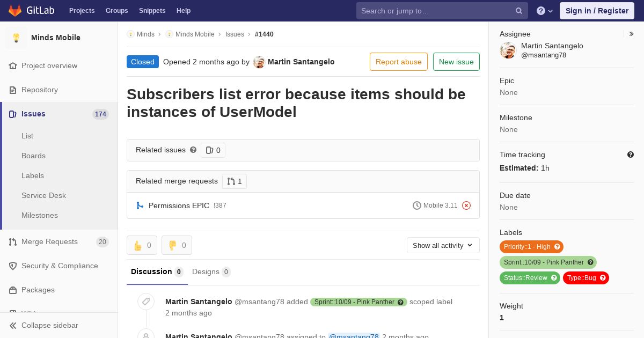Open the Issues breadcrumb link
This screenshot has height=338, width=644.
(235, 34)
